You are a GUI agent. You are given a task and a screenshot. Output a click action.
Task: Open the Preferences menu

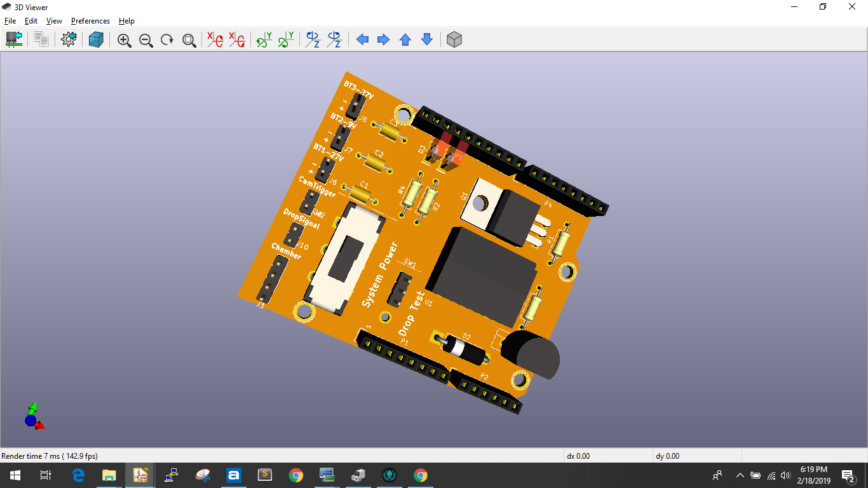pyautogui.click(x=90, y=21)
